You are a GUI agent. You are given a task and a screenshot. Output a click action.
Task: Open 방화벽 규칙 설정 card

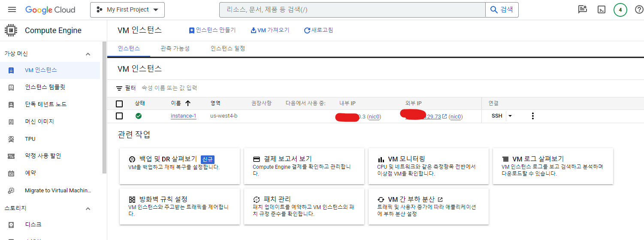coord(180,207)
